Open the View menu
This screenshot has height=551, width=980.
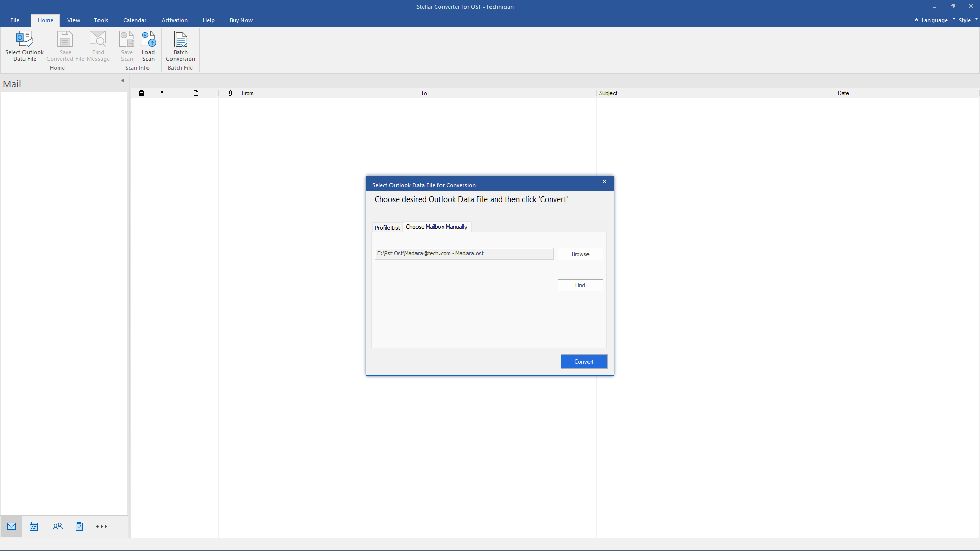click(x=72, y=20)
